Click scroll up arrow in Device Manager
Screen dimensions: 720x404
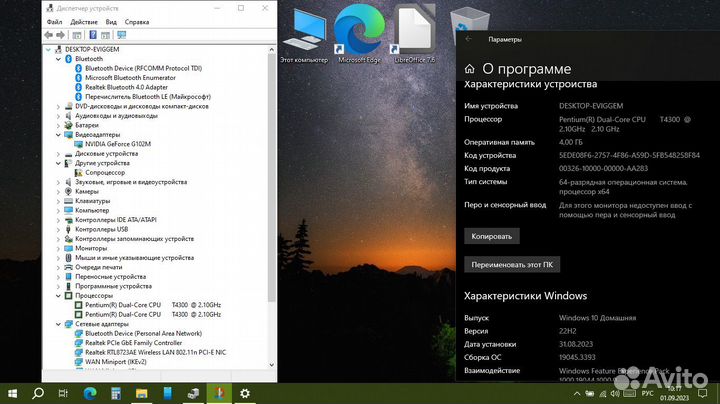[271, 50]
